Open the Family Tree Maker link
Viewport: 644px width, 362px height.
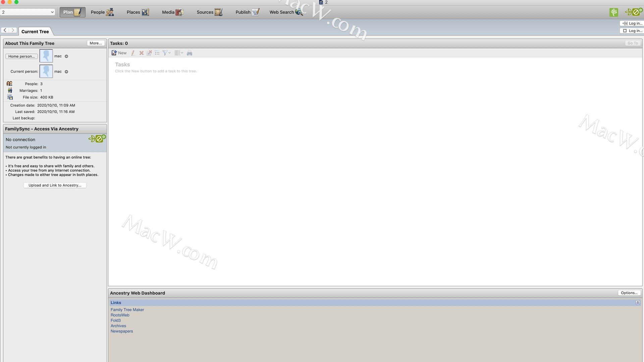pyautogui.click(x=127, y=310)
